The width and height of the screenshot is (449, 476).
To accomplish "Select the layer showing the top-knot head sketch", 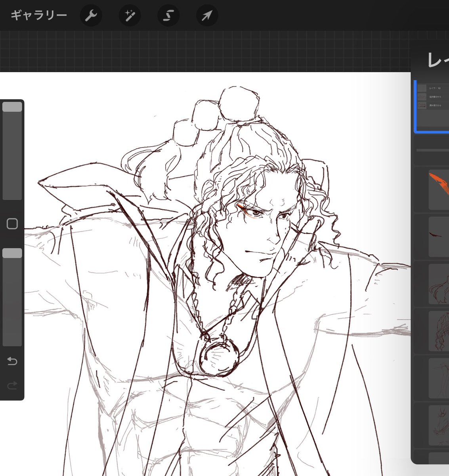I will (x=438, y=425).
